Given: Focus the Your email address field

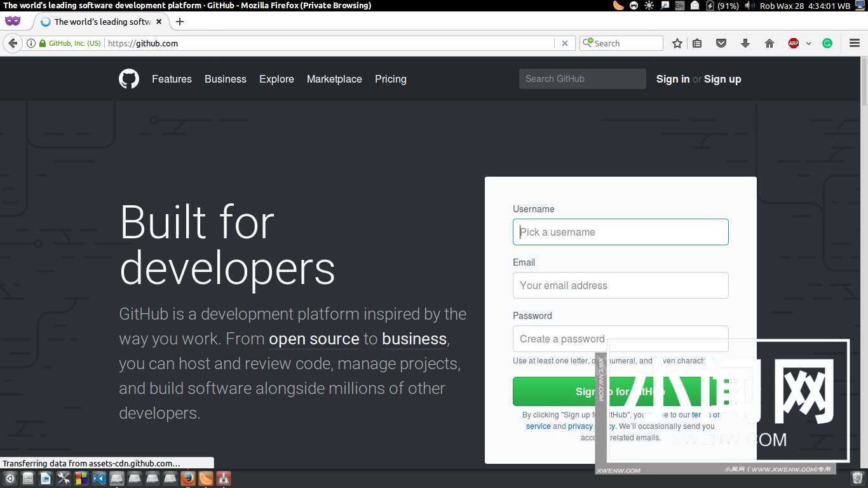Looking at the screenshot, I should (621, 285).
